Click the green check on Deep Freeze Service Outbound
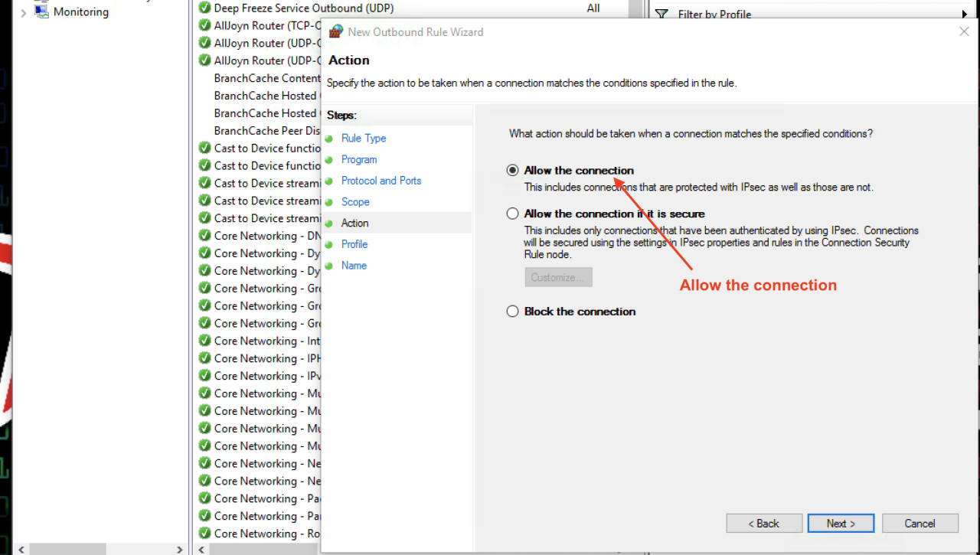 204,8
